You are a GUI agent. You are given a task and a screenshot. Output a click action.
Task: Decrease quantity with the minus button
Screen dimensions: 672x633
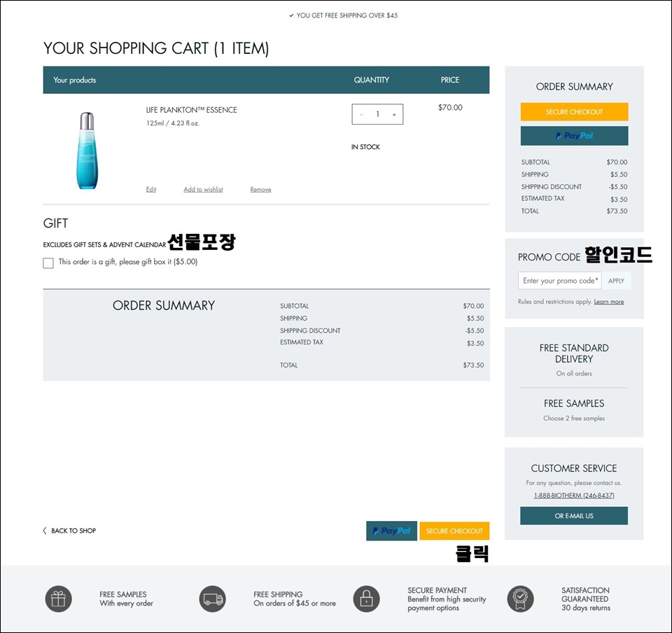pyautogui.click(x=361, y=114)
